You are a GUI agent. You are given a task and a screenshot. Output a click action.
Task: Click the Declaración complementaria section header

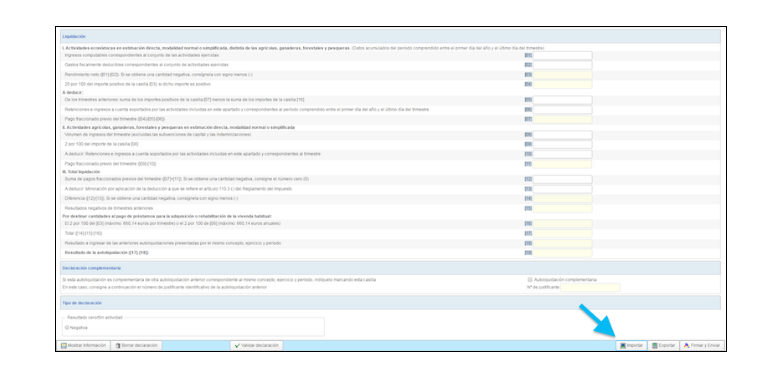(x=390, y=268)
